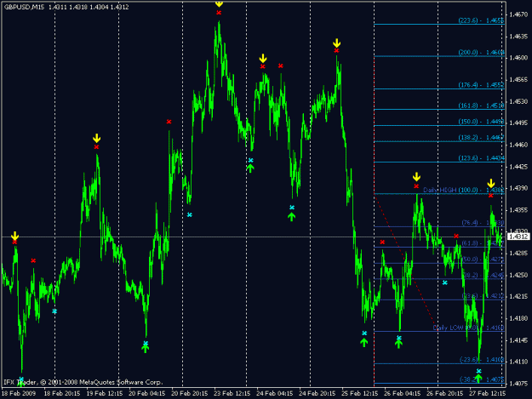This screenshot has height=399, width=532.
Task: Click 1.4075 on the price scale
Action: (518, 384)
